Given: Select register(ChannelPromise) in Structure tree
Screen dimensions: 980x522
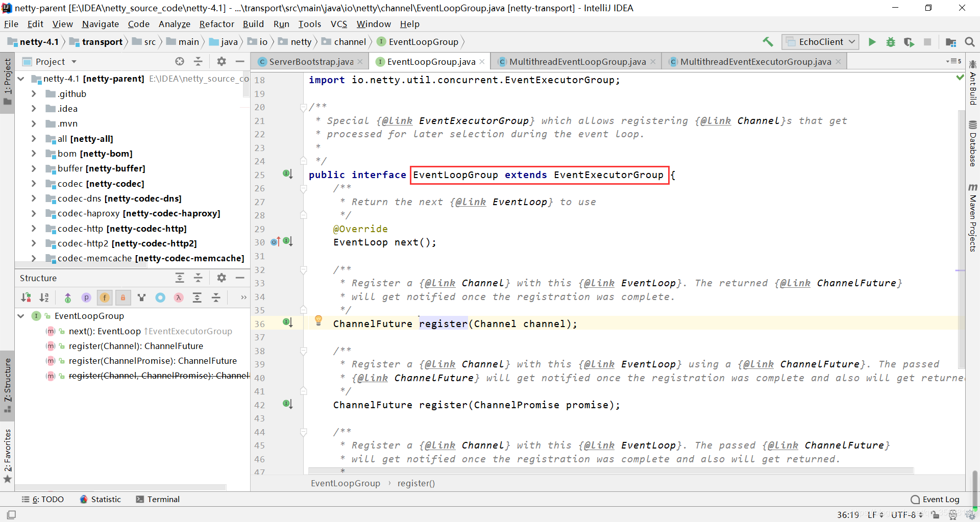Looking at the screenshot, I should point(153,361).
